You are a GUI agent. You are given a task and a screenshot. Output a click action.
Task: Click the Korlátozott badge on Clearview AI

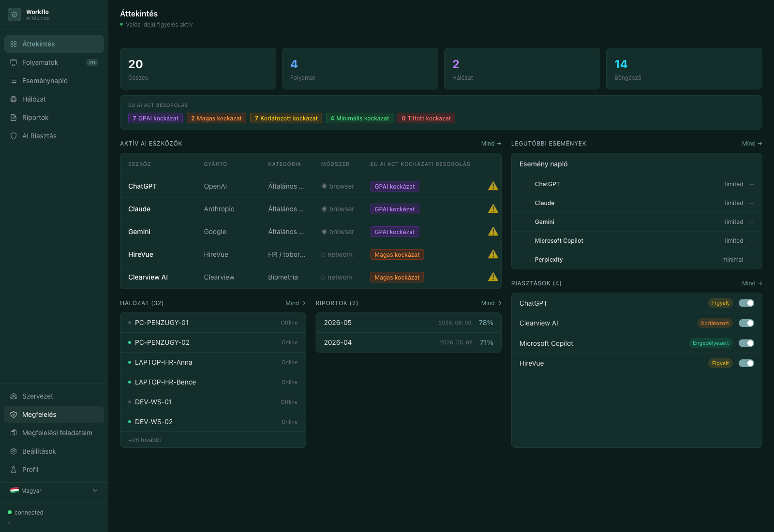715,323
